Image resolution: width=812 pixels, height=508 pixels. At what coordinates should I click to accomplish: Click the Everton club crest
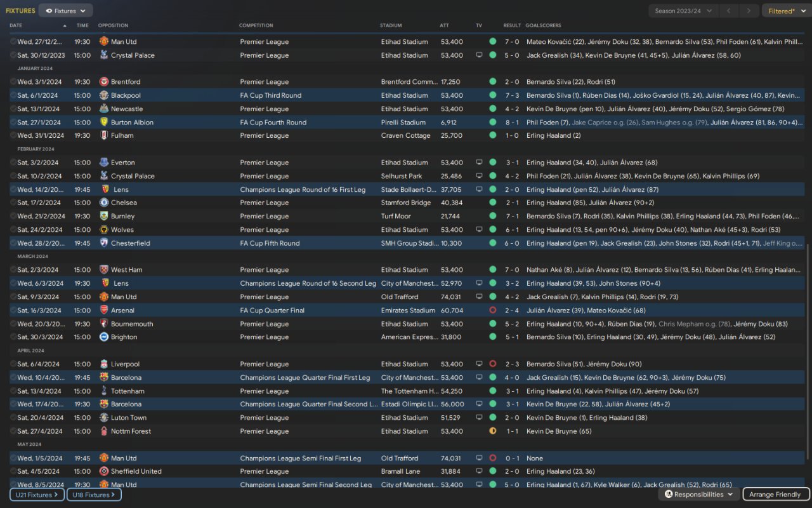tap(104, 163)
